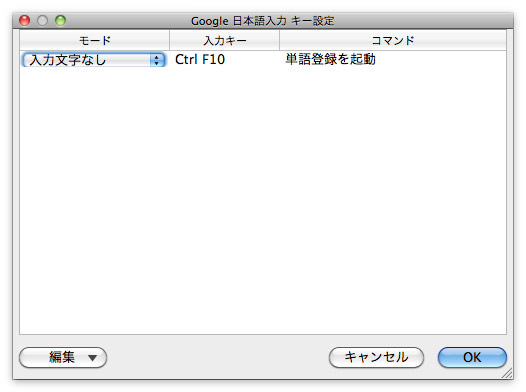Viewport: 526px width, 392px height.
Task: Click the 入力キー column header
Action: pyautogui.click(x=224, y=41)
